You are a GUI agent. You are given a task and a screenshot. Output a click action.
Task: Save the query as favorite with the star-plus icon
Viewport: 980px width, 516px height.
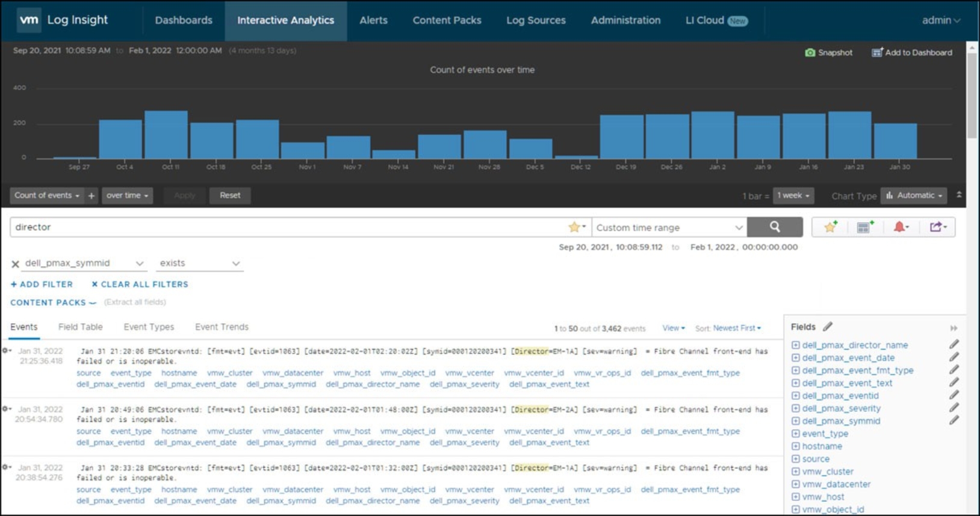(831, 227)
